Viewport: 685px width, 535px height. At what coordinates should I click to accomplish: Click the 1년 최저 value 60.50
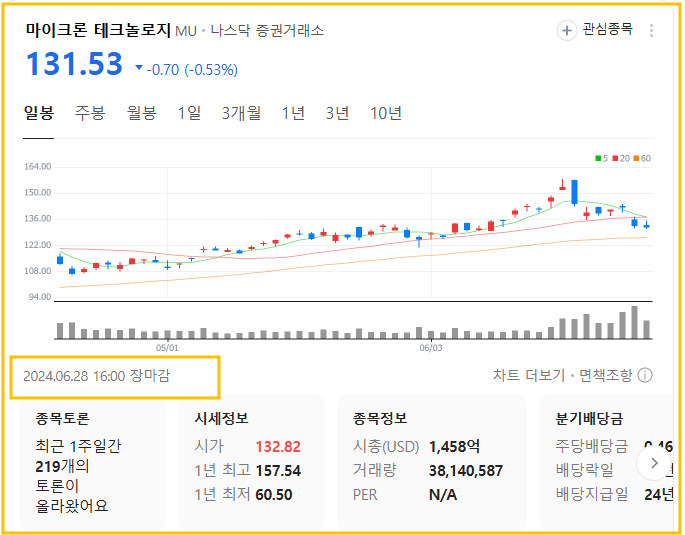click(273, 494)
